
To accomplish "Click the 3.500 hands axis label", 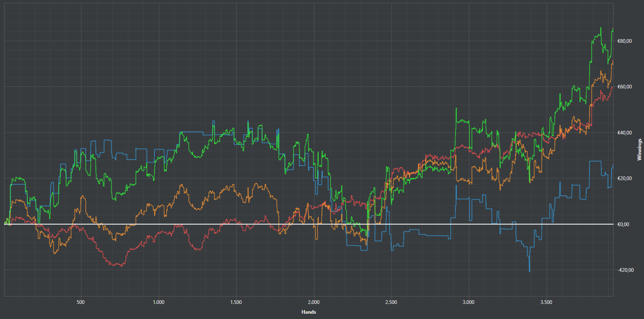I will tap(546, 302).
